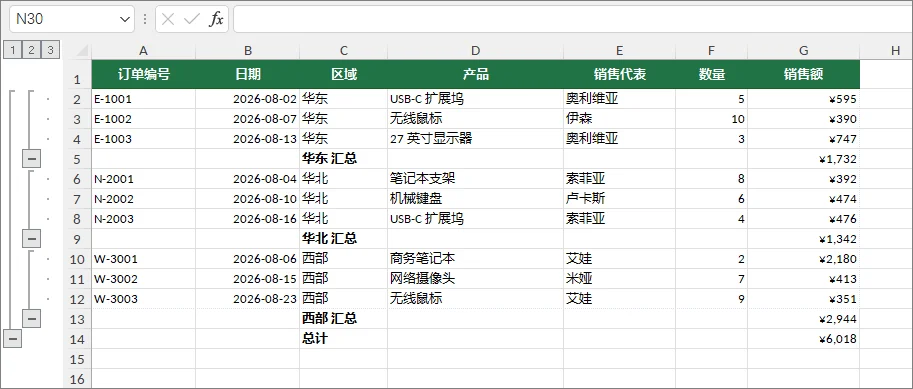Click the 数量 header cell
913x389 pixels.
pyautogui.click(x=711, y=75)
